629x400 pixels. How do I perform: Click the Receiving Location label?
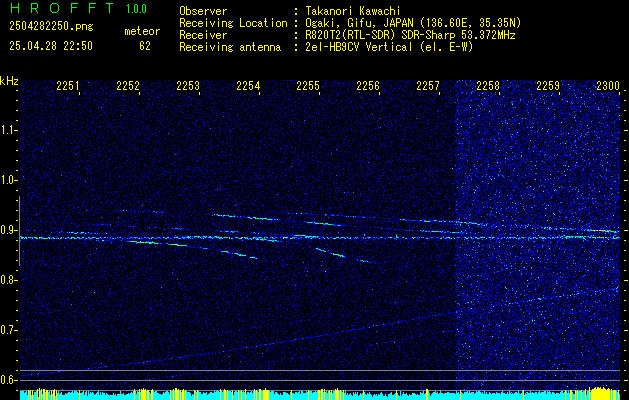(x=233, y=23)
